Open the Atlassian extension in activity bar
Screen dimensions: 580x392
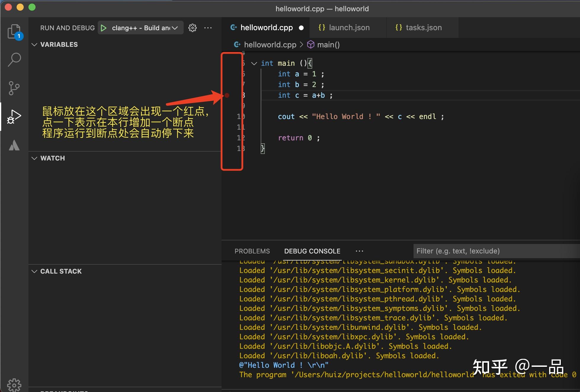coord(14,145)
